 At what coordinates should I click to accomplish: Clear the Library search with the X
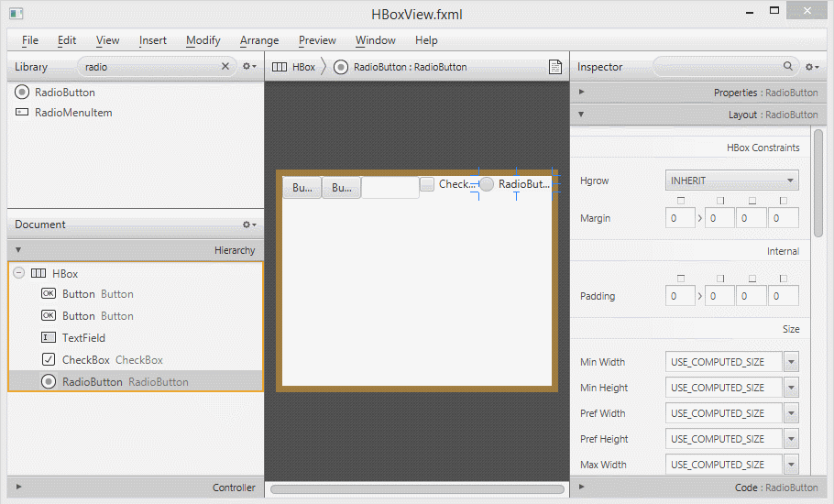[x=225, y=66]
